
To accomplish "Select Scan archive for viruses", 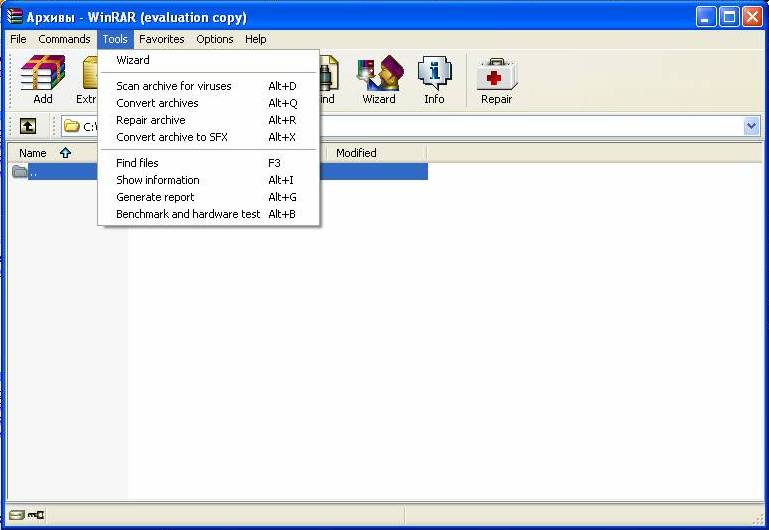I will [209, 86].
